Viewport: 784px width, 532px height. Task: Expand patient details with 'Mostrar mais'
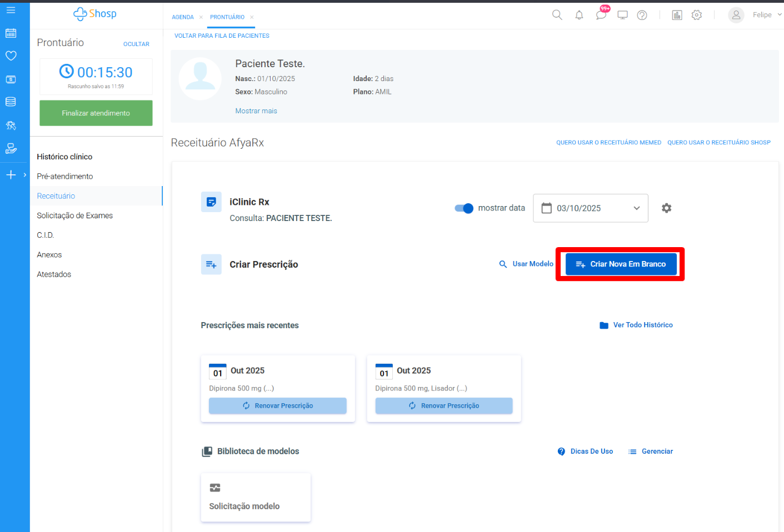(256, 111)
